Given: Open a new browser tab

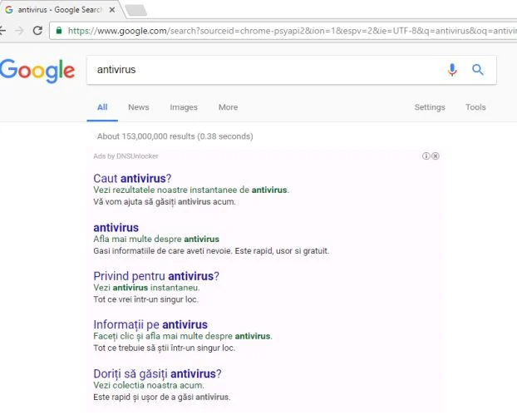Looking at the screenshot, I should (x=136, y=10).
